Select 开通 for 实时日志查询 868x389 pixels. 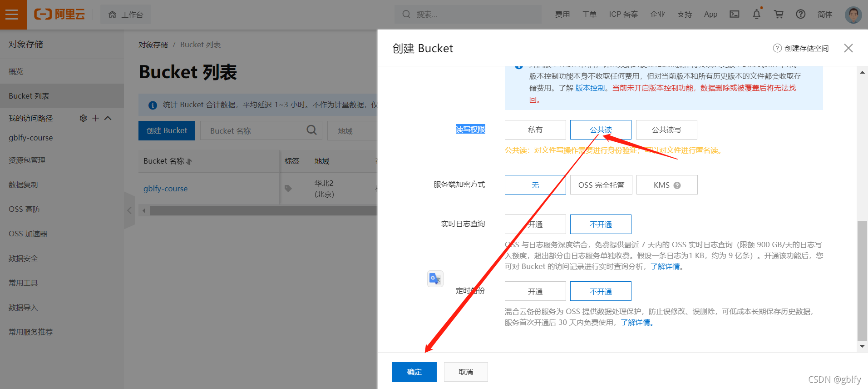pyautogui.click(x=535, y=224)
